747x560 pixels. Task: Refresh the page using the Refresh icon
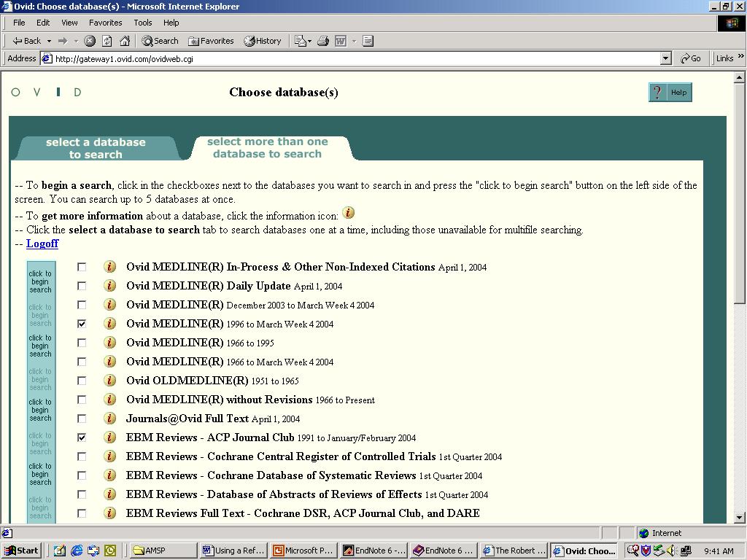[x=107, y=41]
